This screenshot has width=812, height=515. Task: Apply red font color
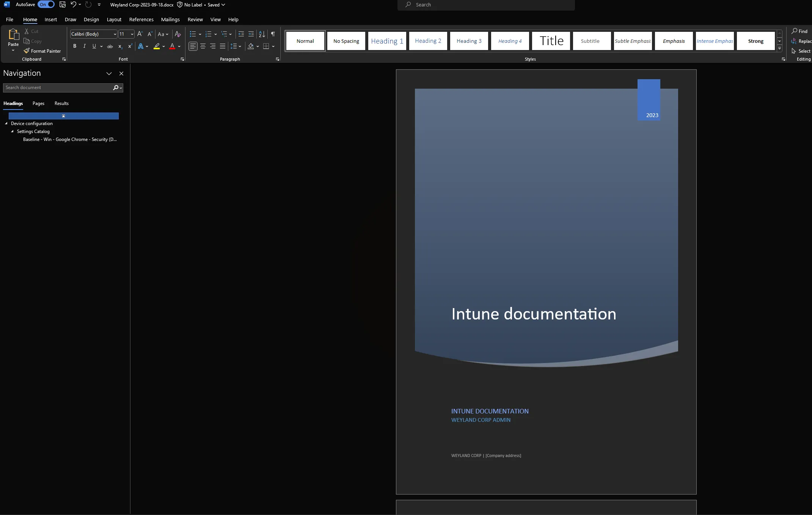click(x=172, y=46)
